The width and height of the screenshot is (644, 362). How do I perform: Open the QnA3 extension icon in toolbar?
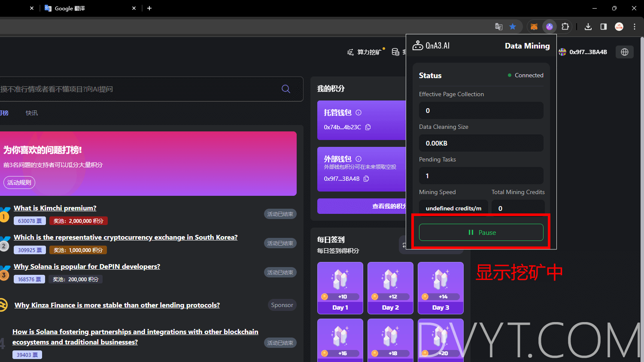(550, 27)
